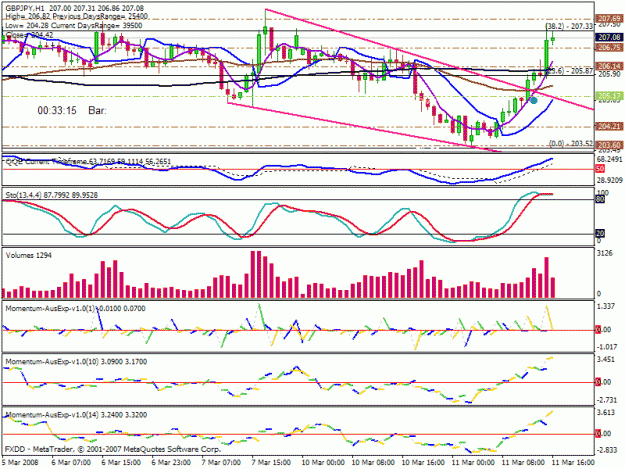
Task: Click the 204.21 price level label
Action: pos(609,126)
